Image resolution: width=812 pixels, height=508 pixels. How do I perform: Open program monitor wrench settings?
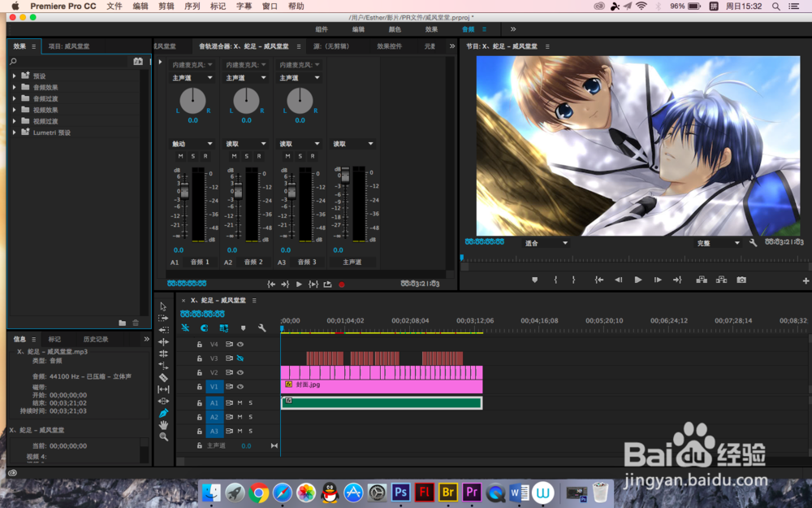pyautogui.click(x=753, y=242)
